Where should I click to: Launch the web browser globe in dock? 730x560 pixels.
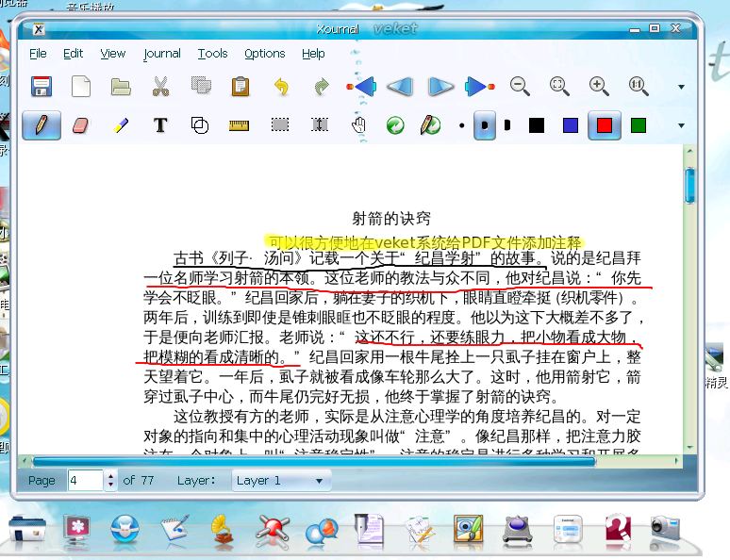click(x=124, y=530)
